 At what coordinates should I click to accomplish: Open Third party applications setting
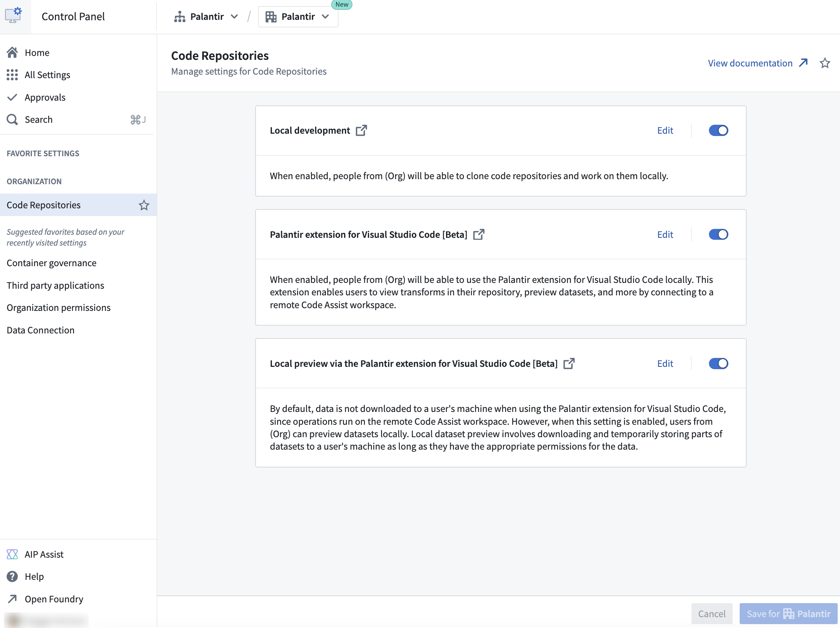tap(55, 285)
